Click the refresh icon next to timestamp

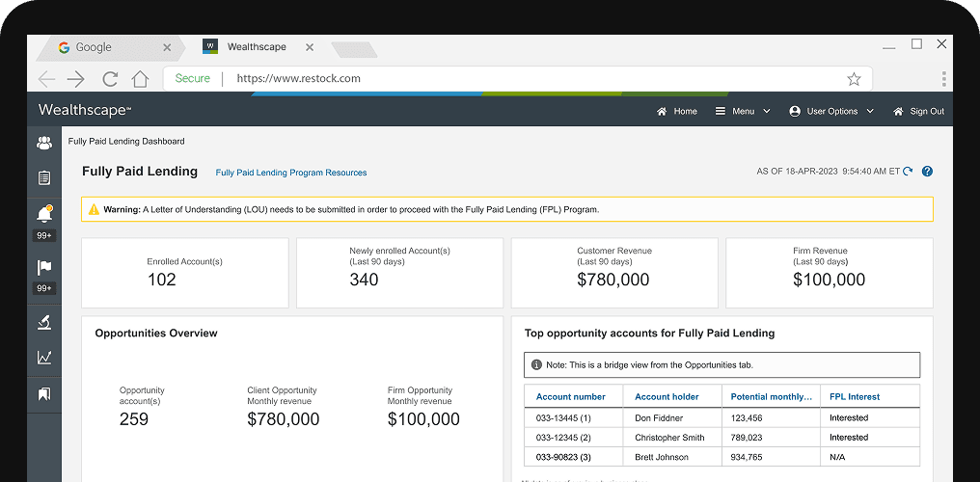pyautogui.click(x=908, y=171)
